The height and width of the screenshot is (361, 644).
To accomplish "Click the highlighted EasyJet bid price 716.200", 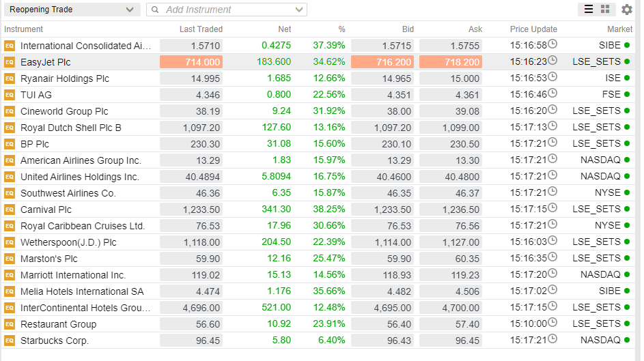I will (x=382, y=62).
